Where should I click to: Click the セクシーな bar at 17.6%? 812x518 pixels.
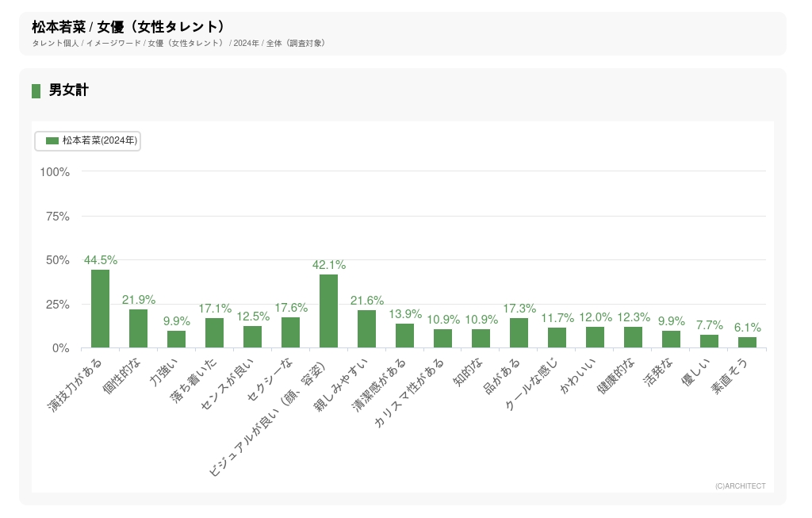coord(290,332)
